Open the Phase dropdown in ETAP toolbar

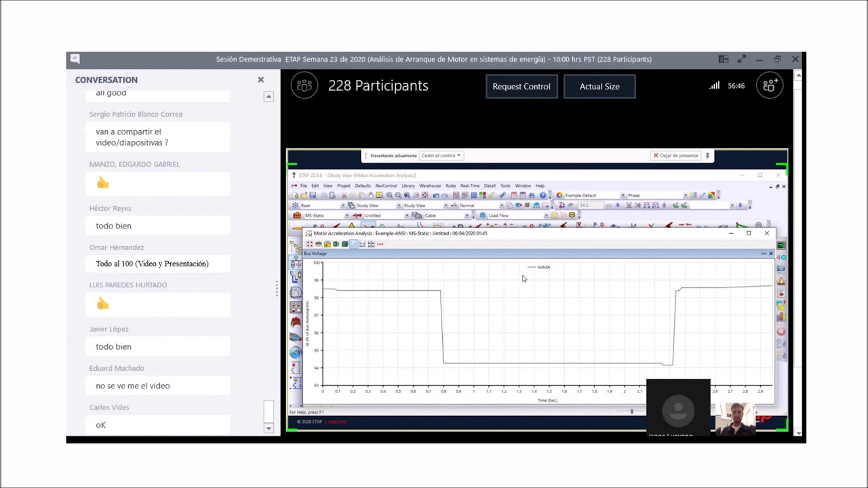tap(686, 195)
